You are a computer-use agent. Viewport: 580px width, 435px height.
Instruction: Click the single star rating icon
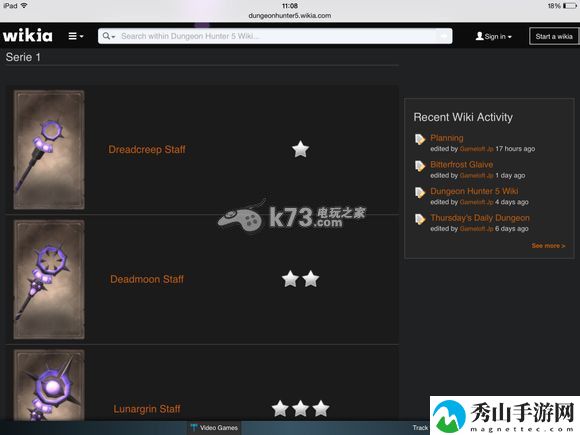[300, 149]
